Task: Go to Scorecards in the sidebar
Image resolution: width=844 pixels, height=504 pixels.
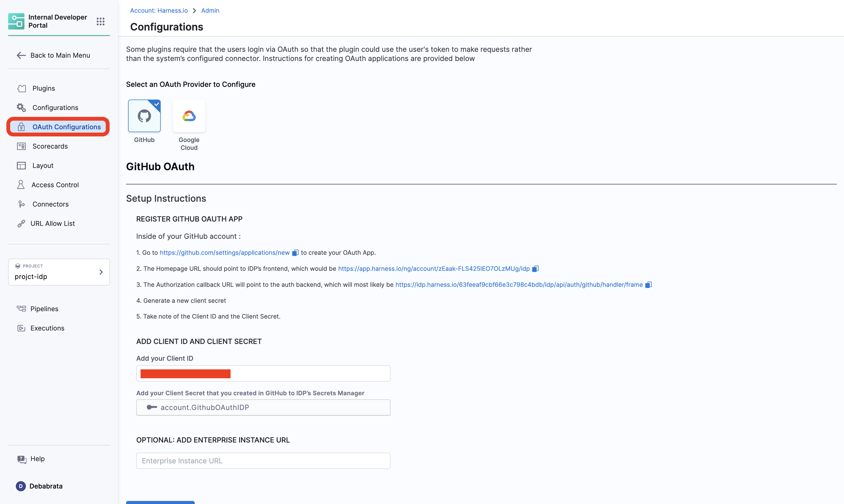Action: 50,146
